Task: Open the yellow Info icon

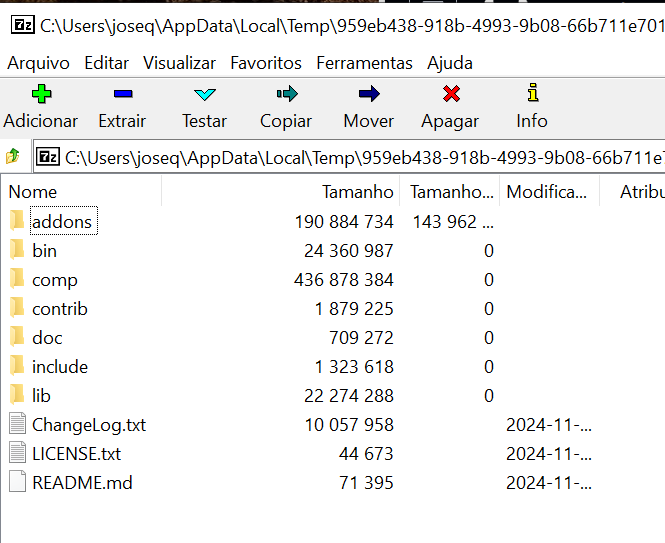Action: (532, 94)
